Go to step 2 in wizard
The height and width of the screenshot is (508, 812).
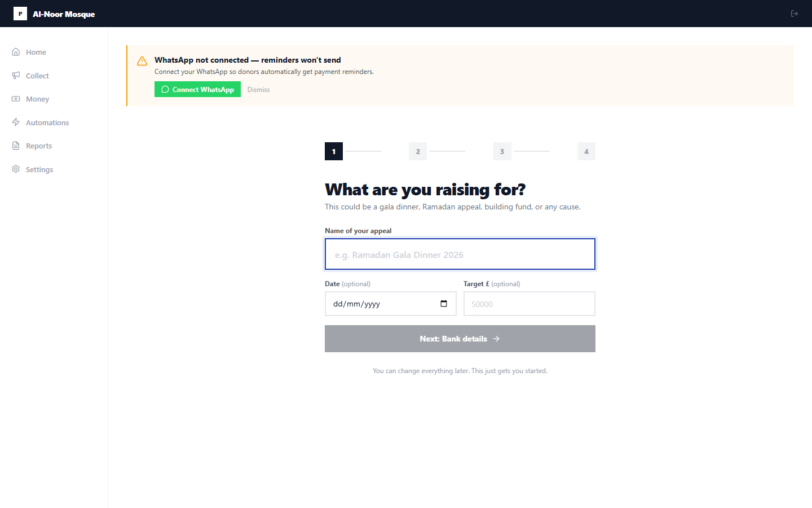418,151
